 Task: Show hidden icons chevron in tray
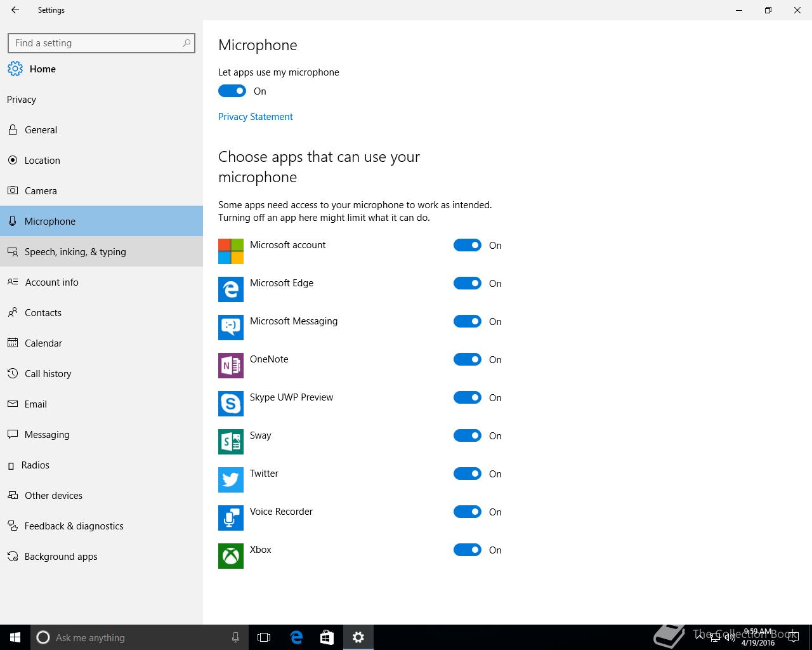click(x=700, y=637)
